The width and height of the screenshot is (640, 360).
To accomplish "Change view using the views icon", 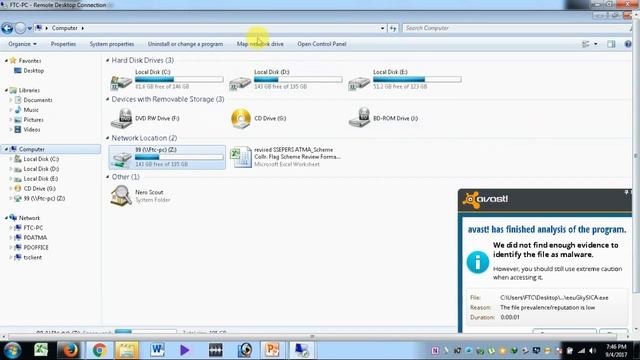I will pyautogui.click(x=586, y=44).
